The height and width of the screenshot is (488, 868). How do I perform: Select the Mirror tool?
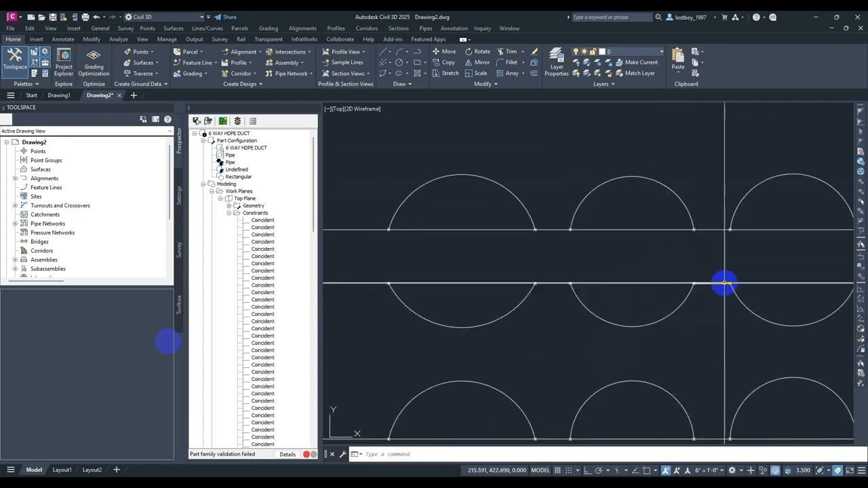tap(477, 62)
